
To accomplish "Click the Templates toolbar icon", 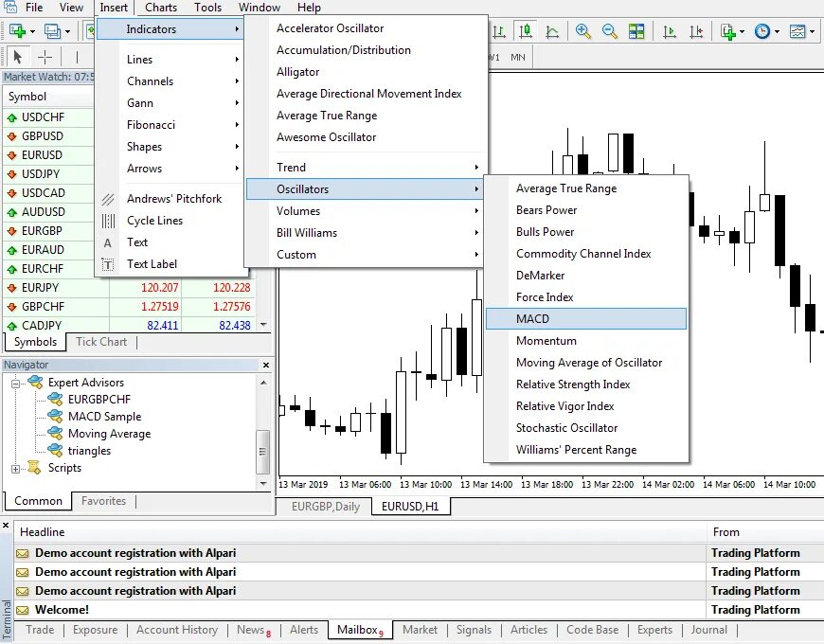I will pos(797,31).
